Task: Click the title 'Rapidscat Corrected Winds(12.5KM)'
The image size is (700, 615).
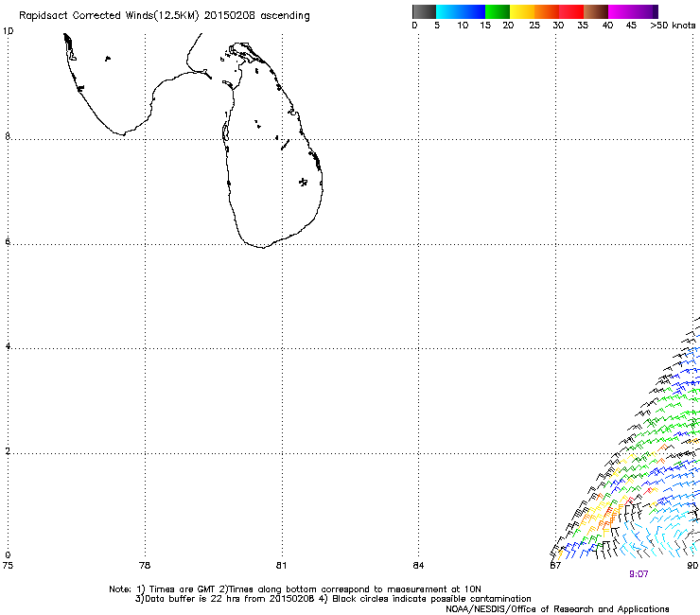Action: (109, 16)
